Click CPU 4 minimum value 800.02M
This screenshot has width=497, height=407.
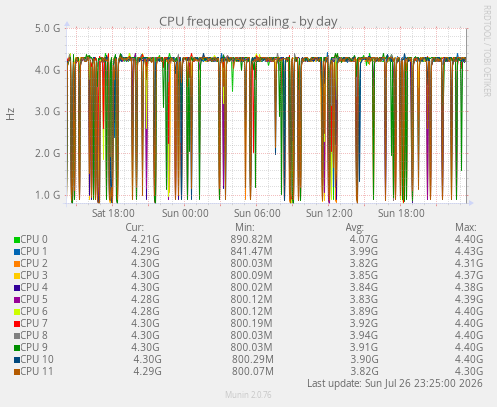(251, 287)
